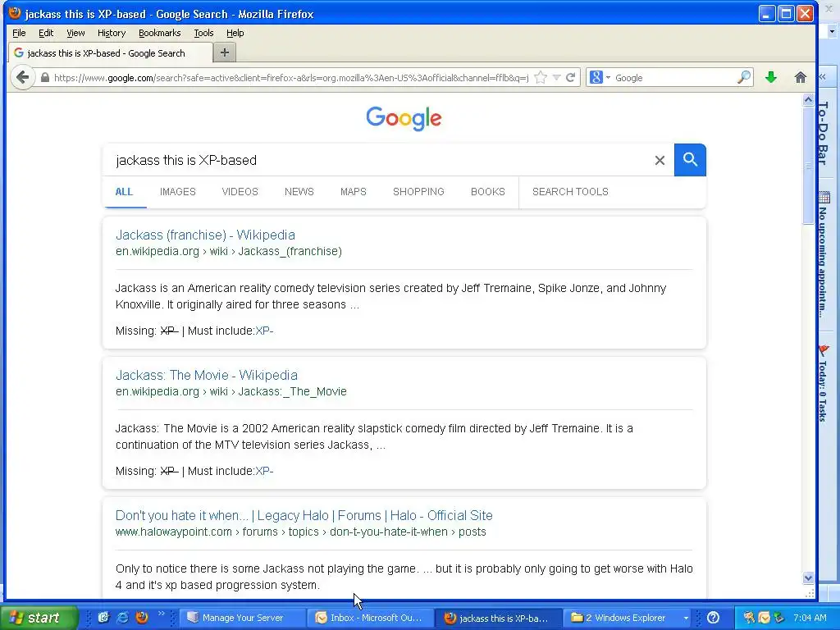This screenshot has height=630, width=840.
Task: Open the Edit menu
Action: [46, 33]
